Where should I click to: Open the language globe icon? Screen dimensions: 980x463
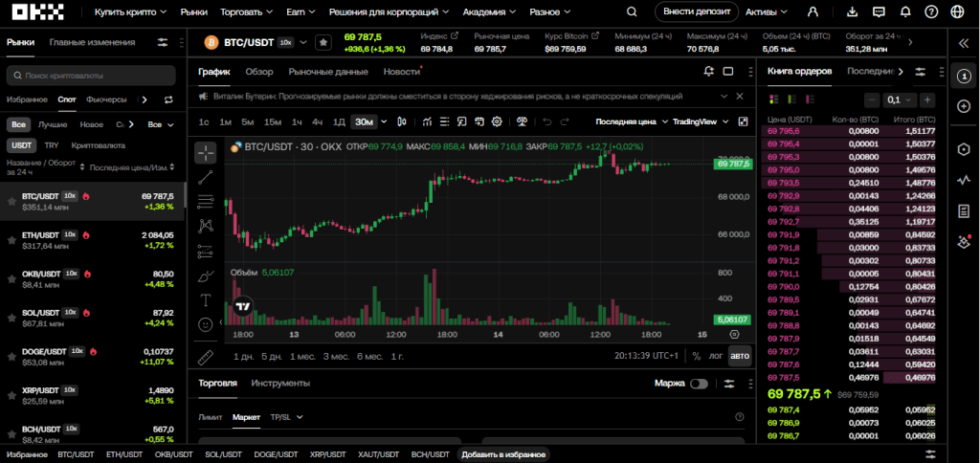(x=957, y=11)
